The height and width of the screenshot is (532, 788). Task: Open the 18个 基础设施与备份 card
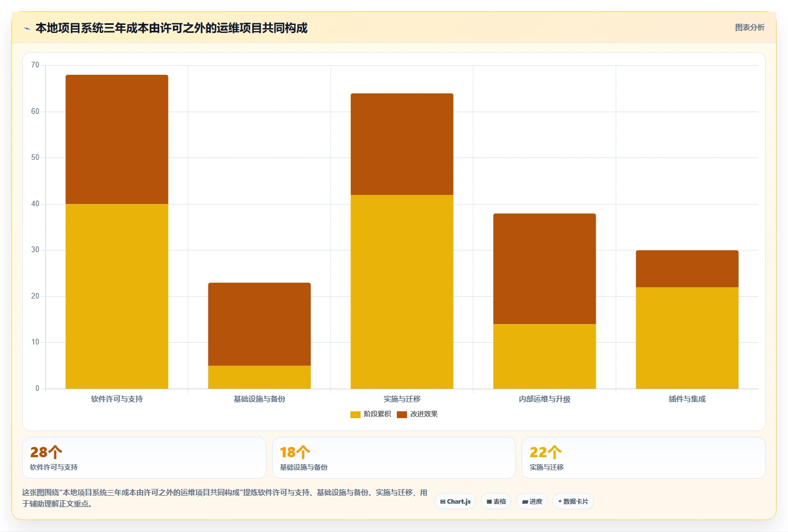[x=394, y=458]
